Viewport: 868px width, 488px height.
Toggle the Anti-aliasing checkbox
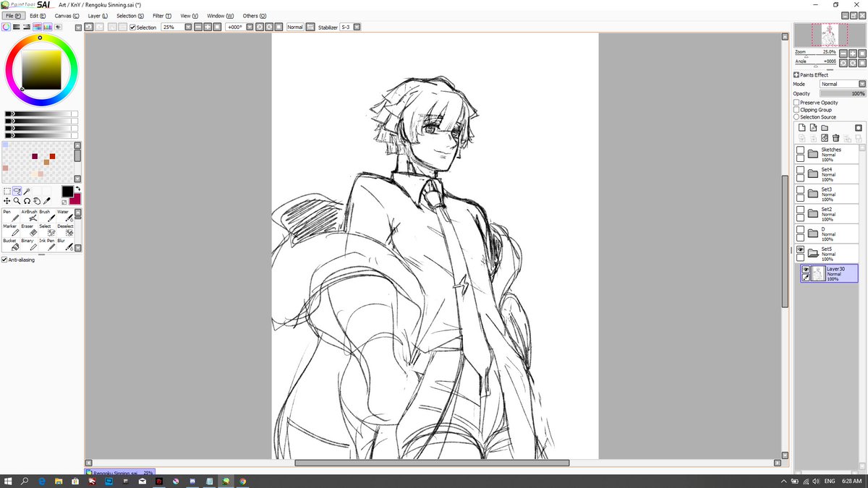5,260
